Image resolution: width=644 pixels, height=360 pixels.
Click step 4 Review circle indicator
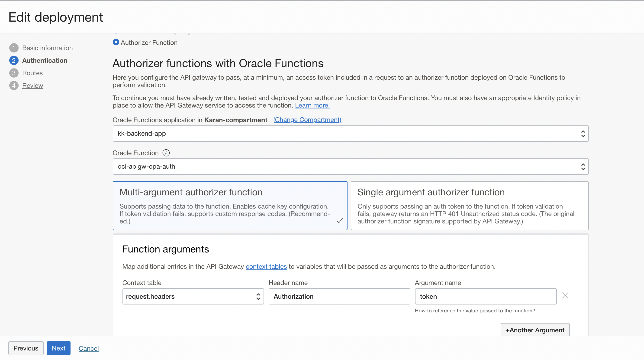[x=14, y=85]
